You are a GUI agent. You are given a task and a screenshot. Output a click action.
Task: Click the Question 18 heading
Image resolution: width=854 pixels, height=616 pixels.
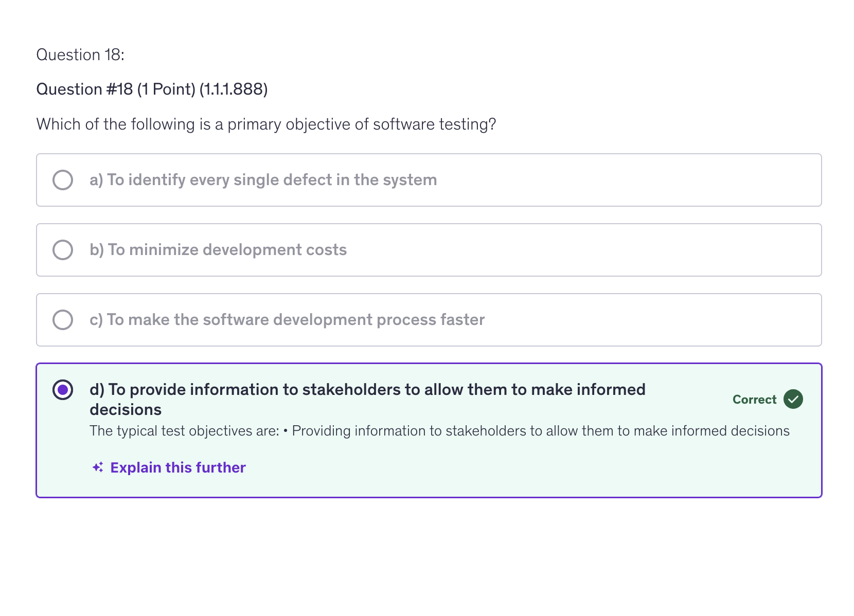click(80, 54)
